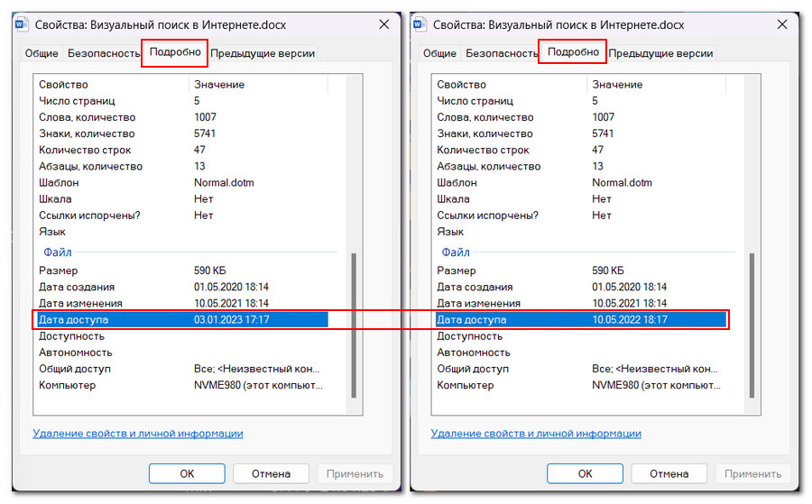Click Normal.dotm value in right dialog
Image resolution: width=812 pixels, height=504 pixels.
tap(622, 183)
